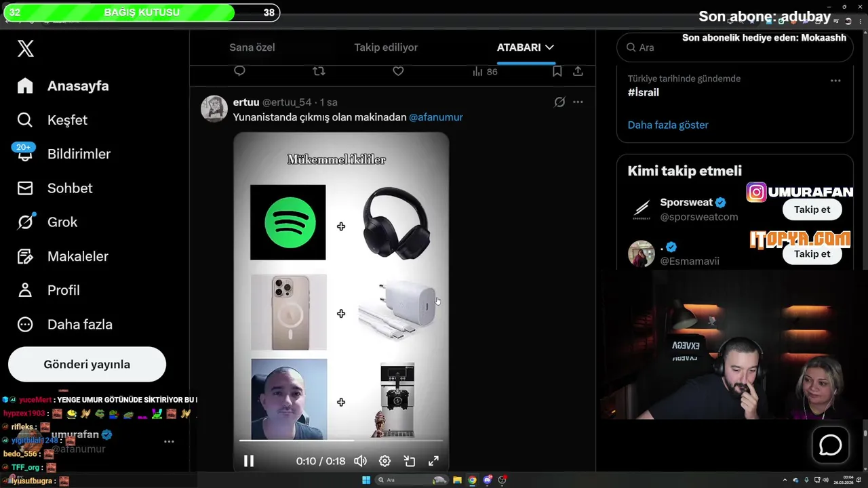Click Grok icon on ertuu's post
The width and height of the screenshot is (868, 488).
[x=559, y=102]
